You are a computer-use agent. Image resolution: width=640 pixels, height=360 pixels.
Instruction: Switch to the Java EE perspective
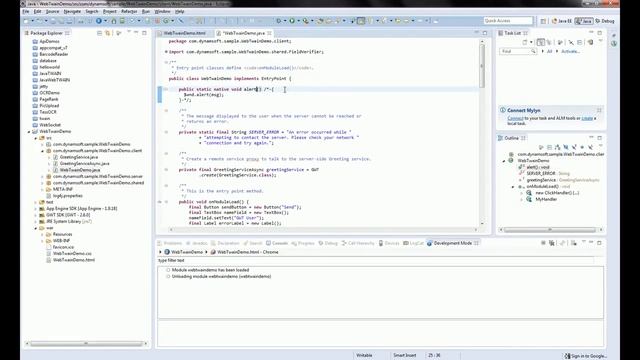pyautogui.click(x=562, y=21)
